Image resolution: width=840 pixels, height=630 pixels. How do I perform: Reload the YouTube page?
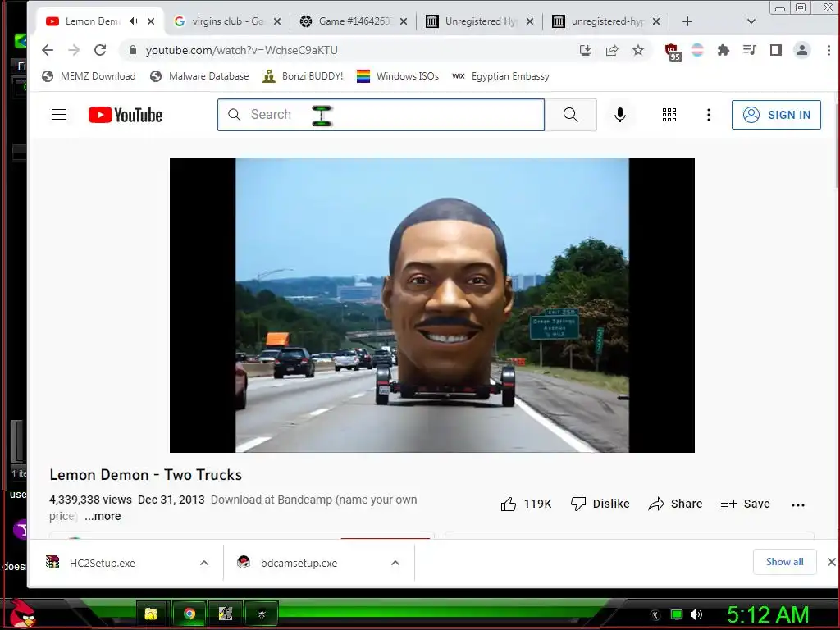coord(100,50)
